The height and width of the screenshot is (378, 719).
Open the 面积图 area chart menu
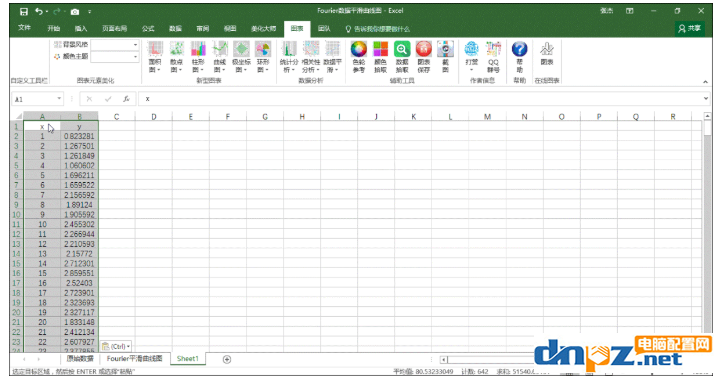pyautogui.click(x=155, y=57)
